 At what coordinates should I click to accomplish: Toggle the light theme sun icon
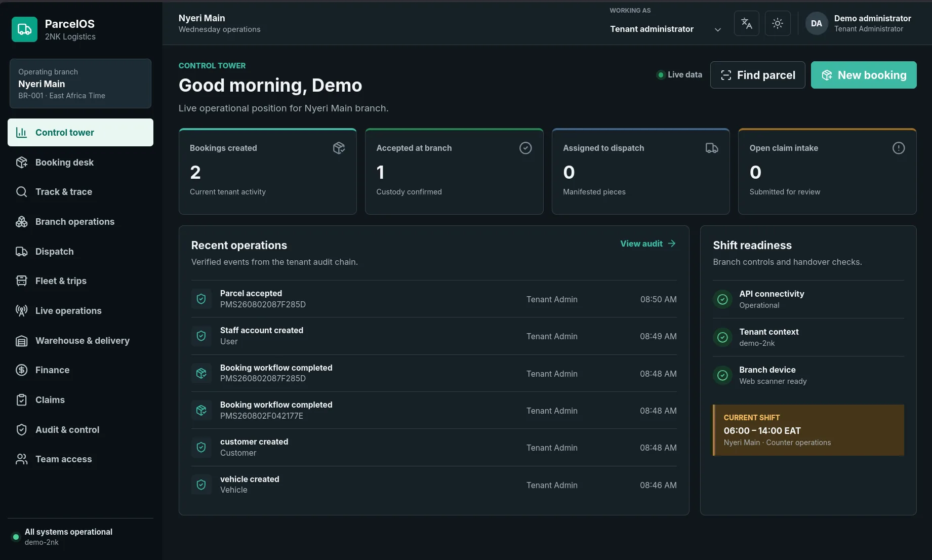778,23
